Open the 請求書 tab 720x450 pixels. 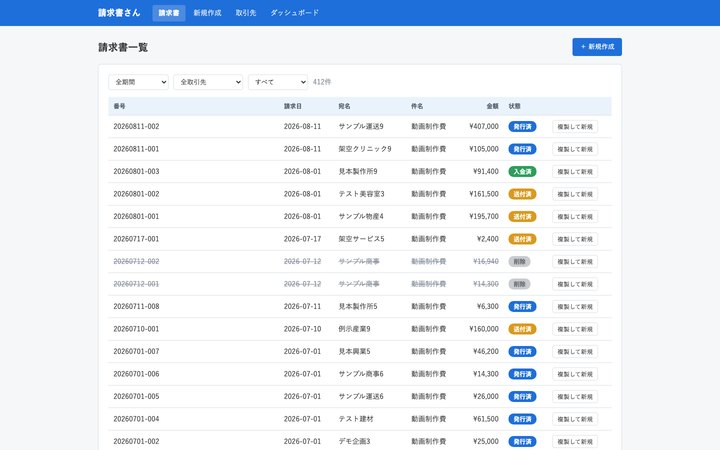click(169, 13)
